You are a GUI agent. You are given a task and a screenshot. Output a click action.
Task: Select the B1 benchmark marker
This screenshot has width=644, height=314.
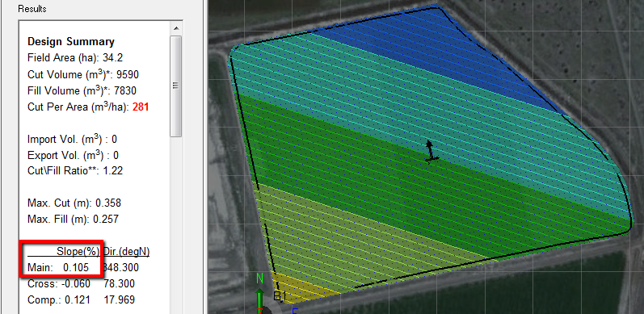[280, 296]
